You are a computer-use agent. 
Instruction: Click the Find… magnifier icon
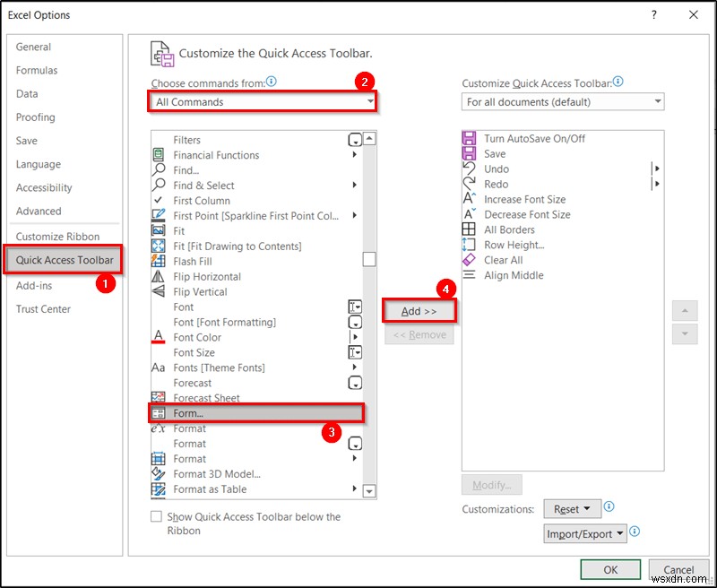[159, 170]
